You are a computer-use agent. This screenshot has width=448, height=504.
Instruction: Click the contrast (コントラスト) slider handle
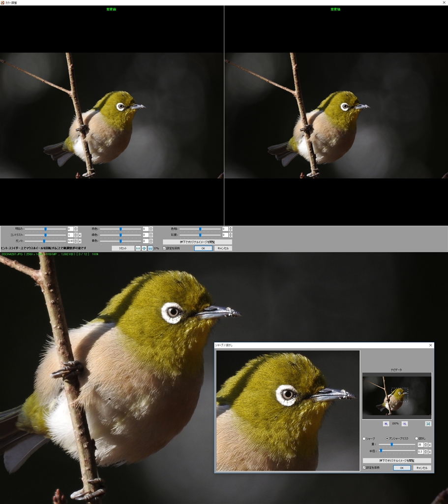pyautogui.click(x=45, y=235)
